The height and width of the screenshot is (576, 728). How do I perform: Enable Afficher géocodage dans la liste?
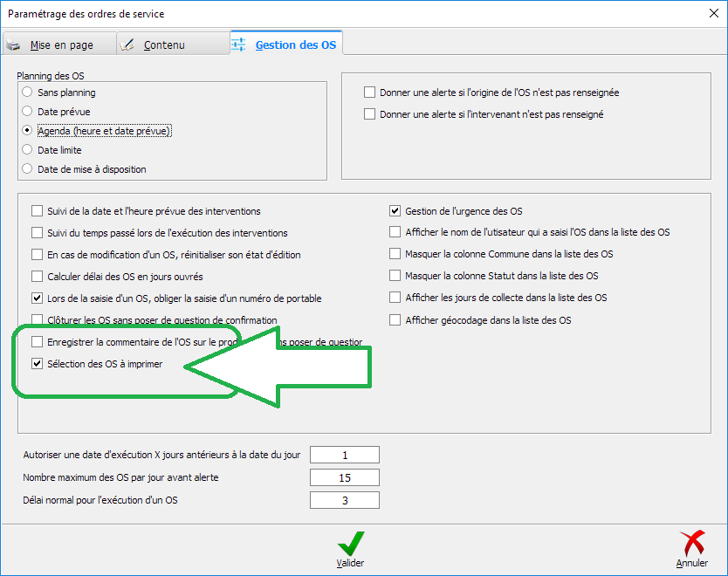[395, 320]
